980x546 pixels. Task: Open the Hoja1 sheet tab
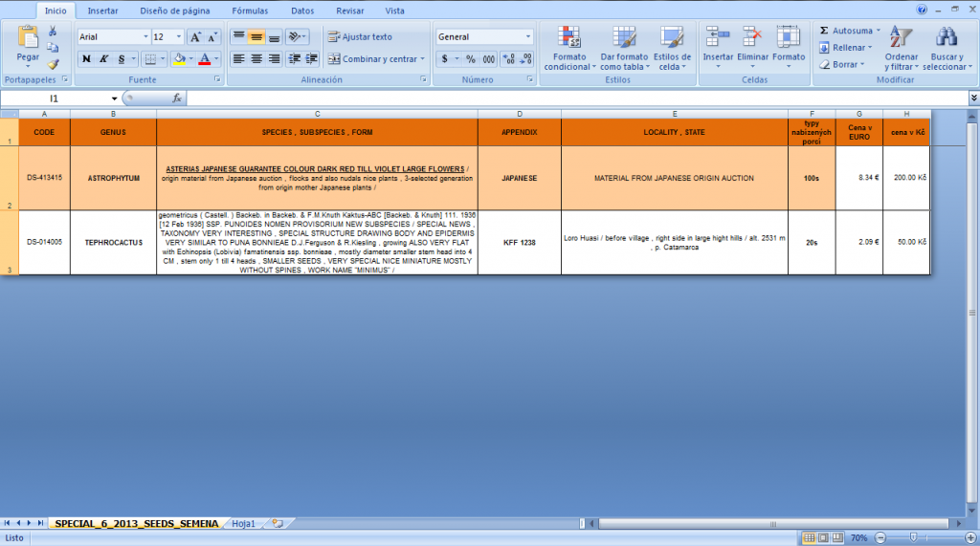243,523
